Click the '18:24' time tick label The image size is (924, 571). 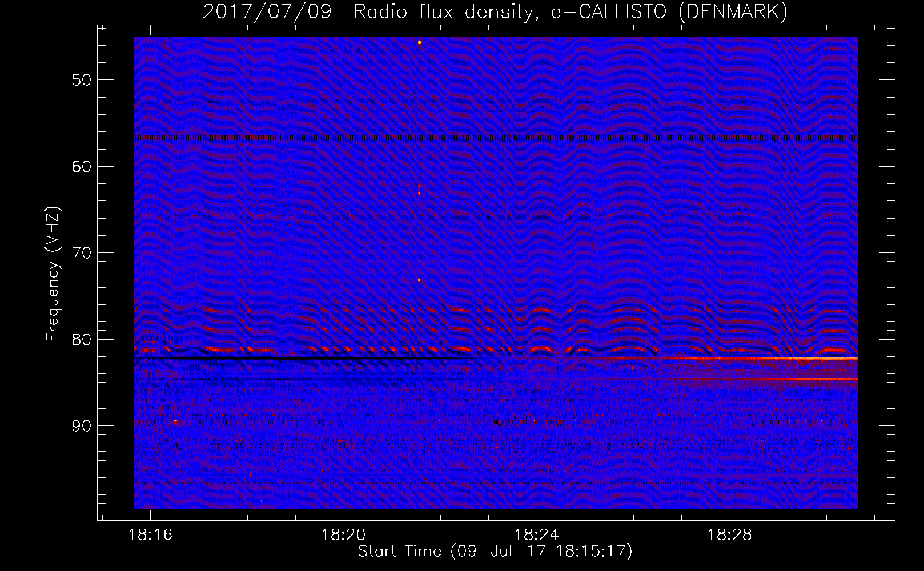[x=537, y=535]
